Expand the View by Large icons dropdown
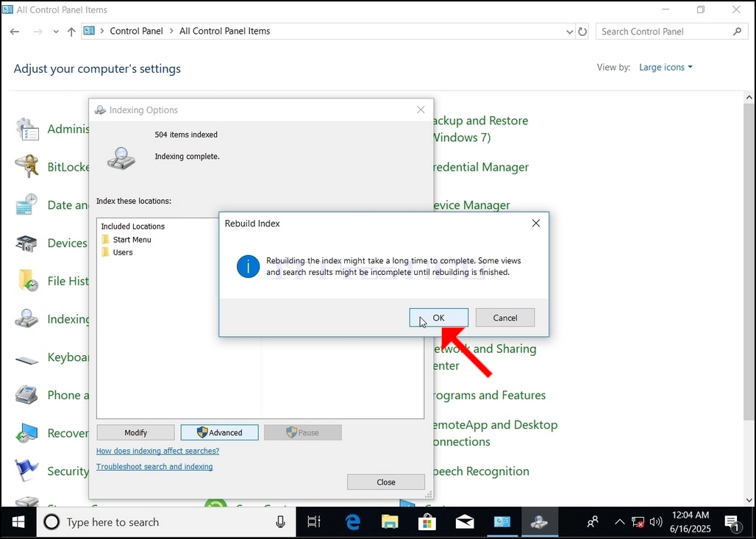 [x=666, y=67]
